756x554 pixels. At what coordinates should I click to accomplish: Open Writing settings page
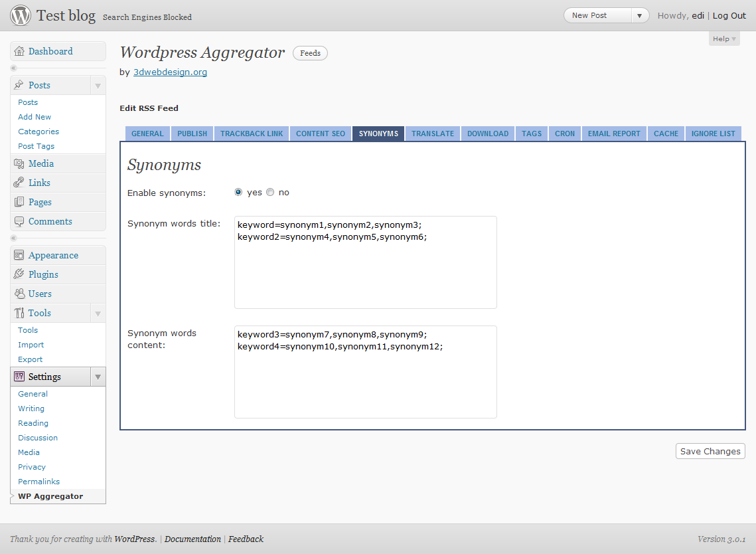pyautogui.click(x=31, y=409)
